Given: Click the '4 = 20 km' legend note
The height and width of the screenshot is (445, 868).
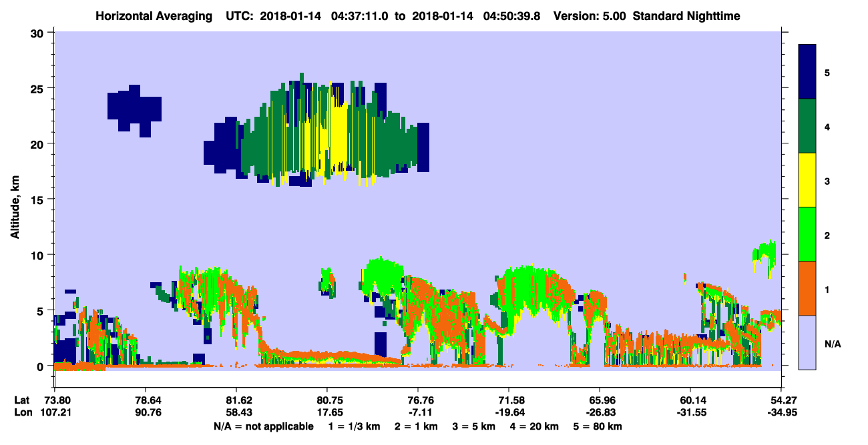Looking at the screenshot, I should [535, 426].
